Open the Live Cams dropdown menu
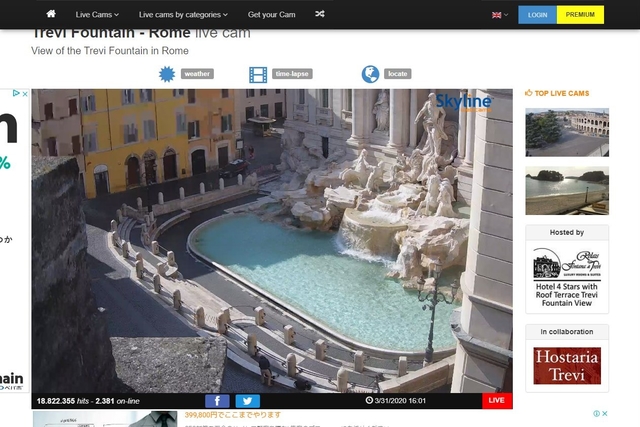The image size is (640, 427). [97, 15]
